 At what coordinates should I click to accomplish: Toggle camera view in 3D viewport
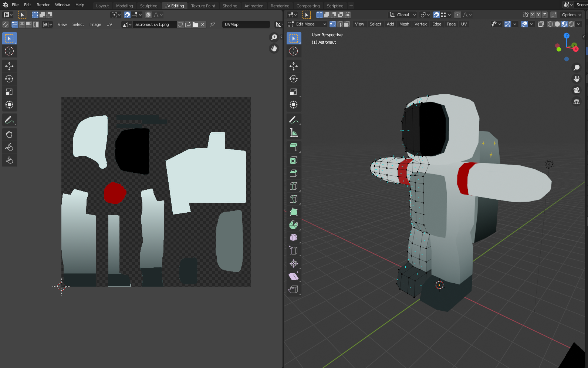576,90
